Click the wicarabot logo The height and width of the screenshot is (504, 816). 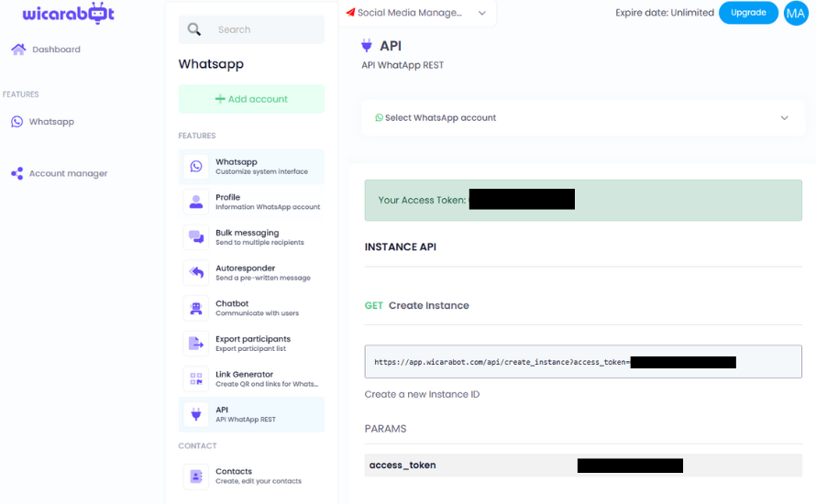pyautogui.click(x=68, y=13)
